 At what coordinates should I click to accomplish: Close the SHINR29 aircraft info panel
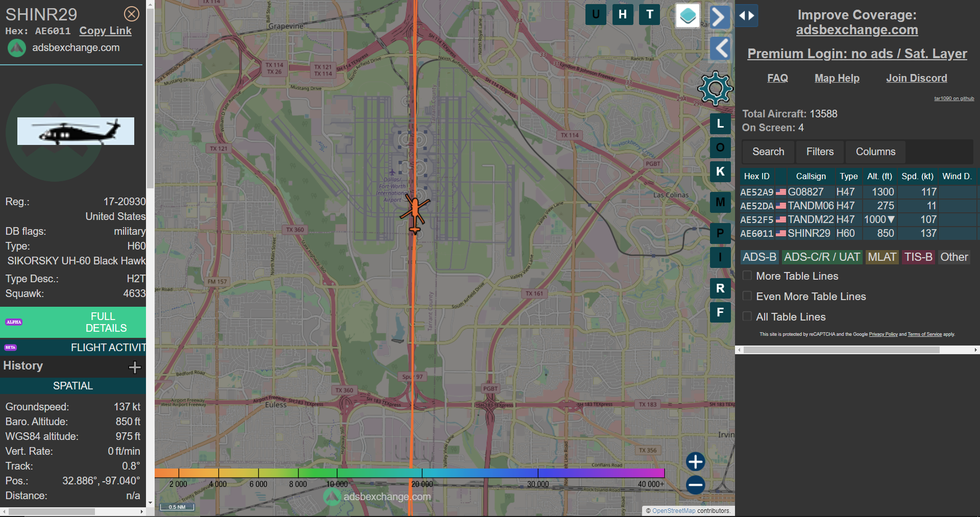(x=132, y=14)
